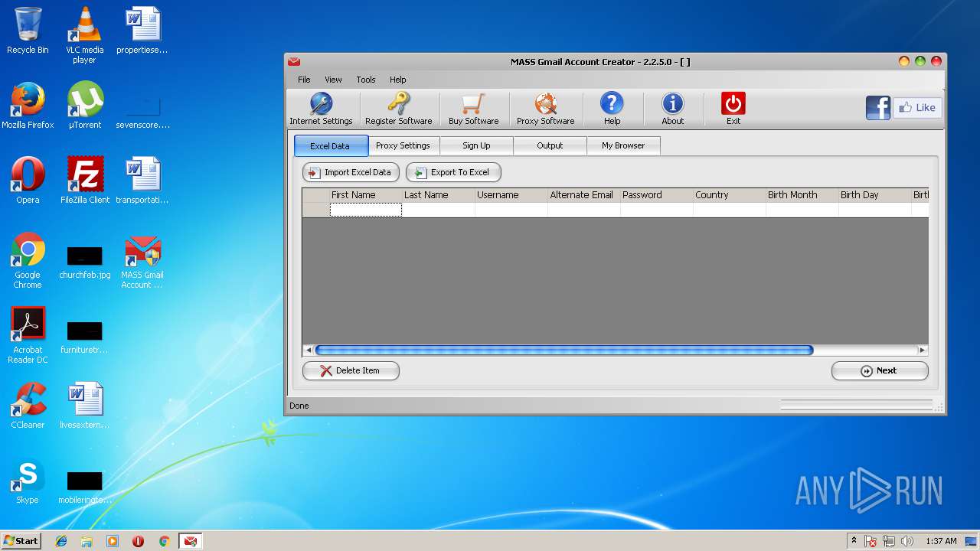Switch to the My Browser tab
980x551 pixels.
pyautogui.click(x=623, y=145)
